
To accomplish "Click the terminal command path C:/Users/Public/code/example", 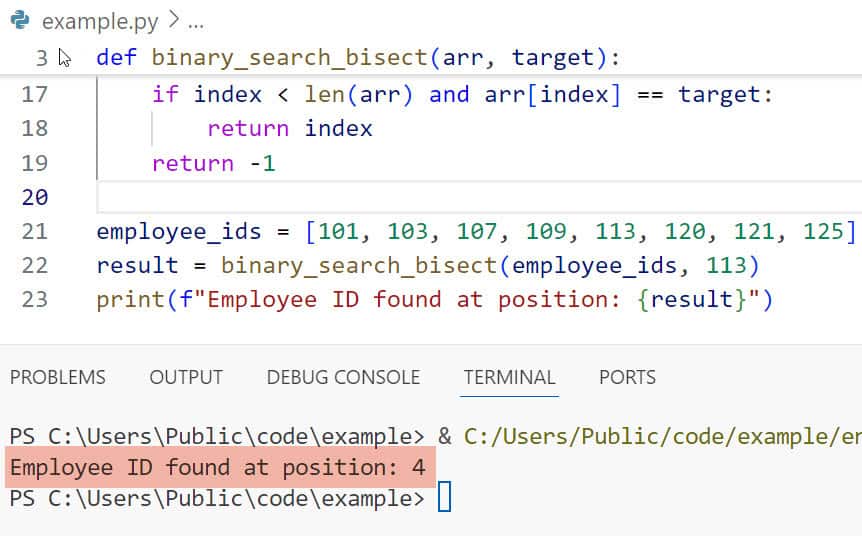I will (x=662, y=436).
